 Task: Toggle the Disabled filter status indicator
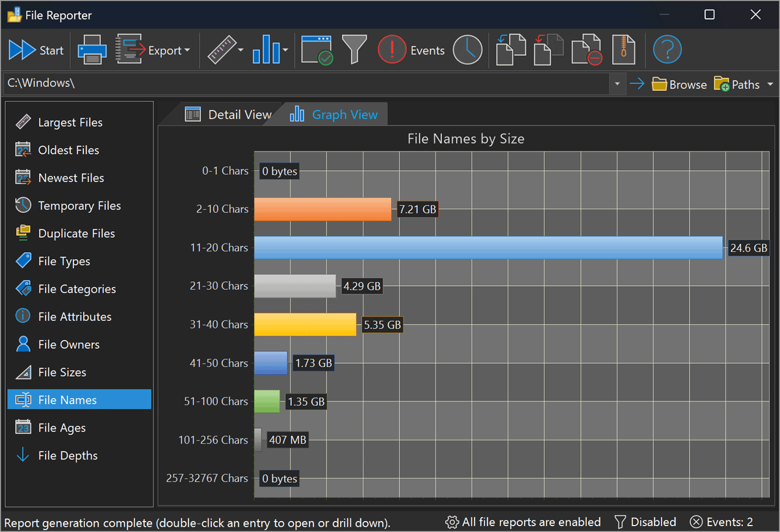645,522
